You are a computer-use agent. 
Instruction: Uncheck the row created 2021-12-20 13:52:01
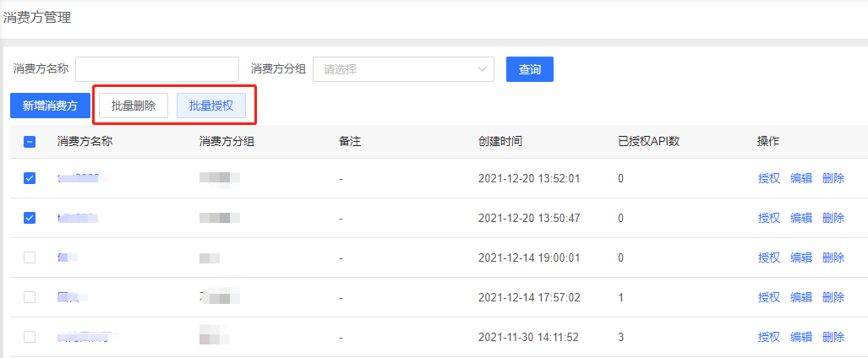[30, 178]
